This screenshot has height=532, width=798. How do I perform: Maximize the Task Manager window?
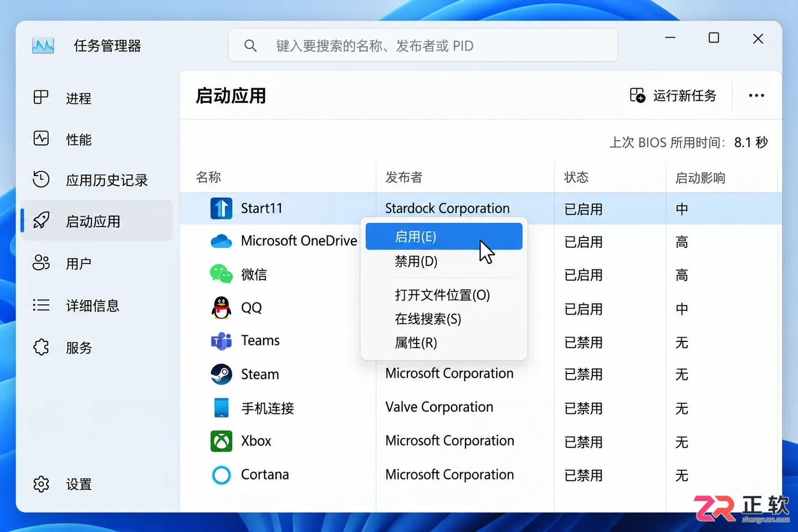click(714, 38)
